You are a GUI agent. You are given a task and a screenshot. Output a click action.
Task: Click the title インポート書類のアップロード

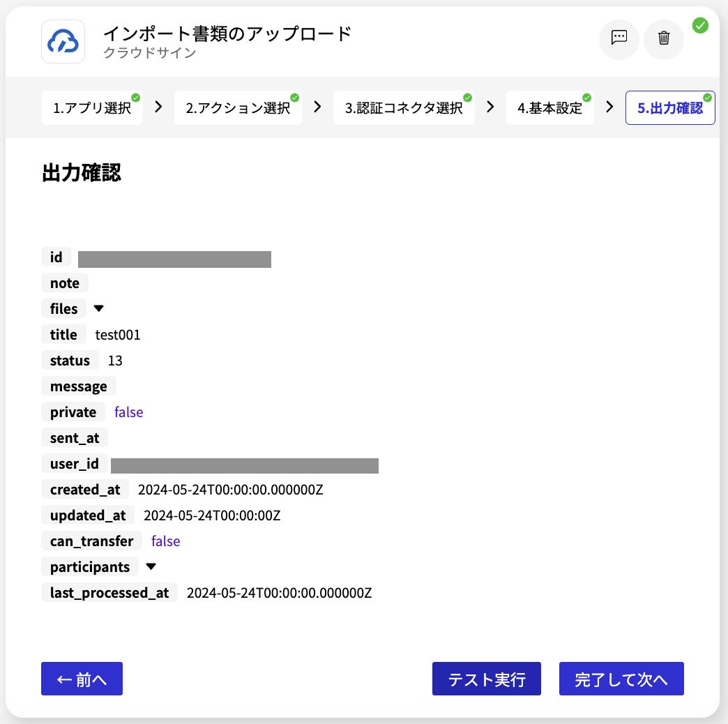[227, 33]
